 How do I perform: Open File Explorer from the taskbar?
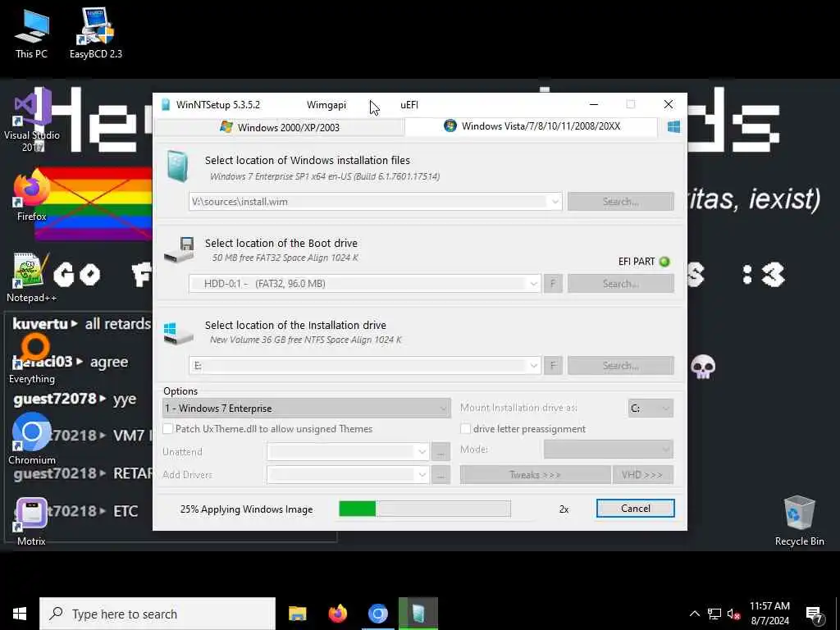[297, 614]
